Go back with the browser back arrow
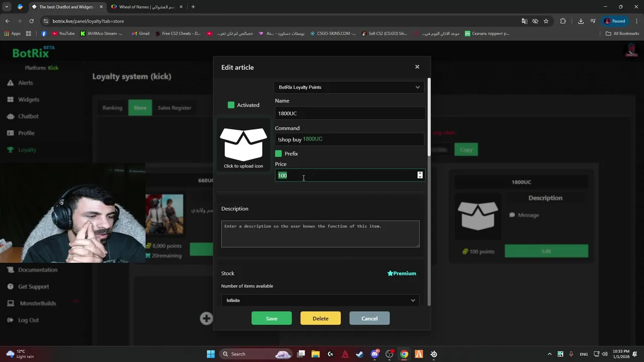Viewport: 644px width, 362px height. point(7,21)
